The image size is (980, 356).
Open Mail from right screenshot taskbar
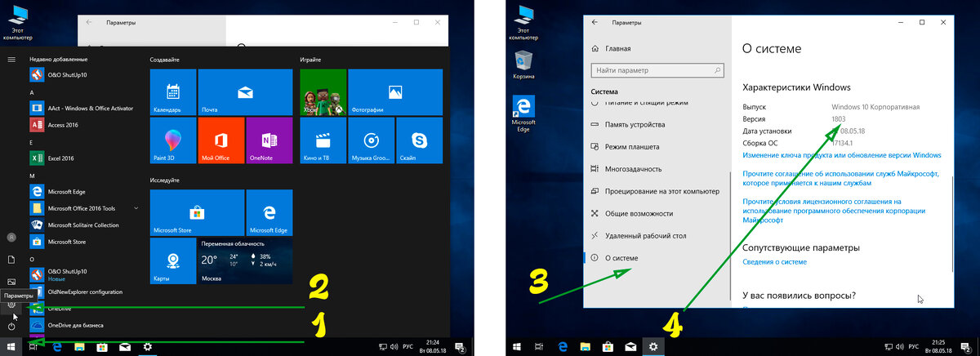[630, 347]
